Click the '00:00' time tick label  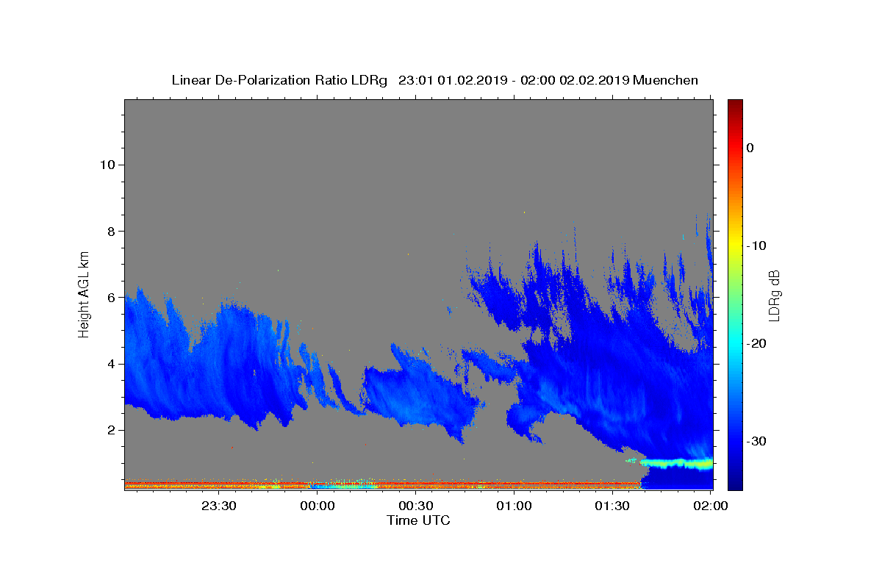coord(318,506)
